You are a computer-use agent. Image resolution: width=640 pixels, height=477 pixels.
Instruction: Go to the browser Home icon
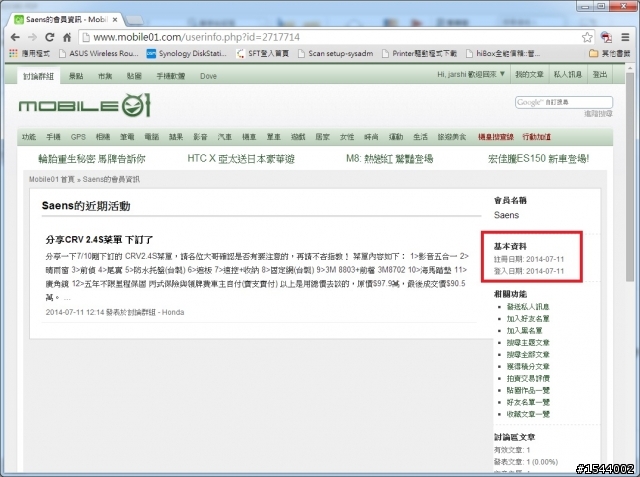point(67,38)
